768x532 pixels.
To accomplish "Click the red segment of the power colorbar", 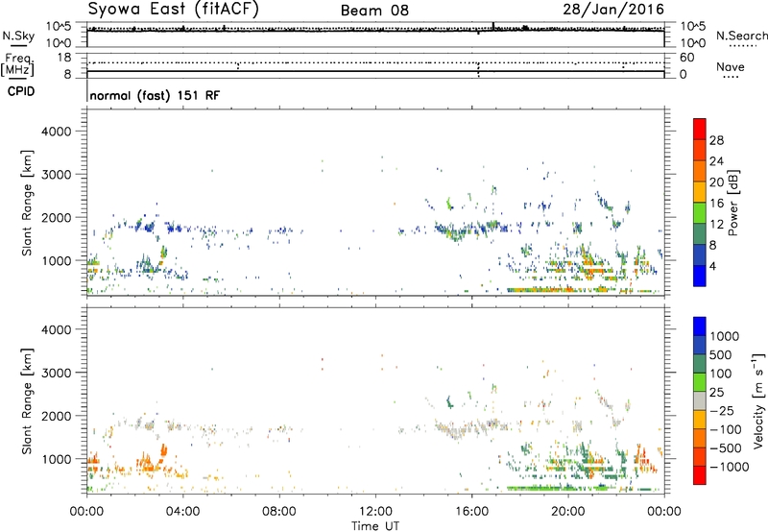I will [x=700, y=129].
